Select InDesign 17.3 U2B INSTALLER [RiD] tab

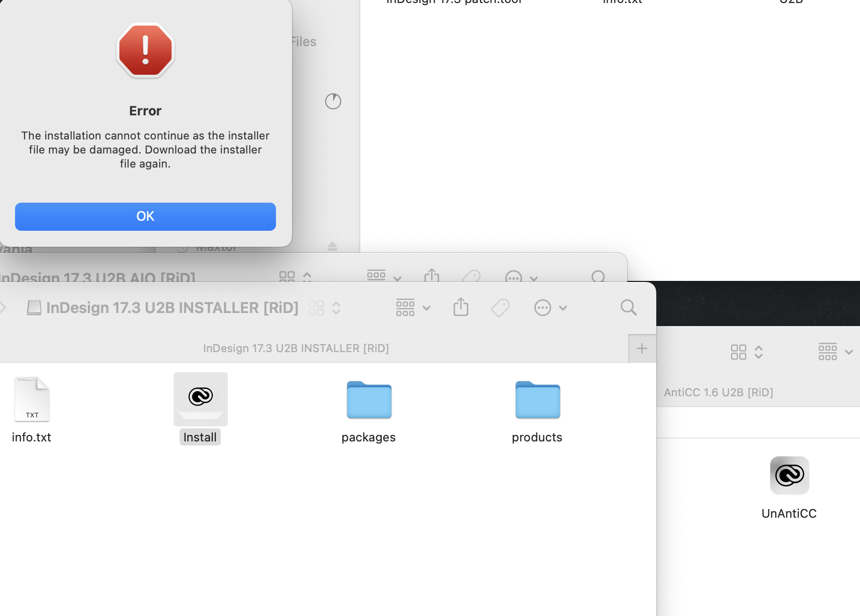tap(296, 348)
